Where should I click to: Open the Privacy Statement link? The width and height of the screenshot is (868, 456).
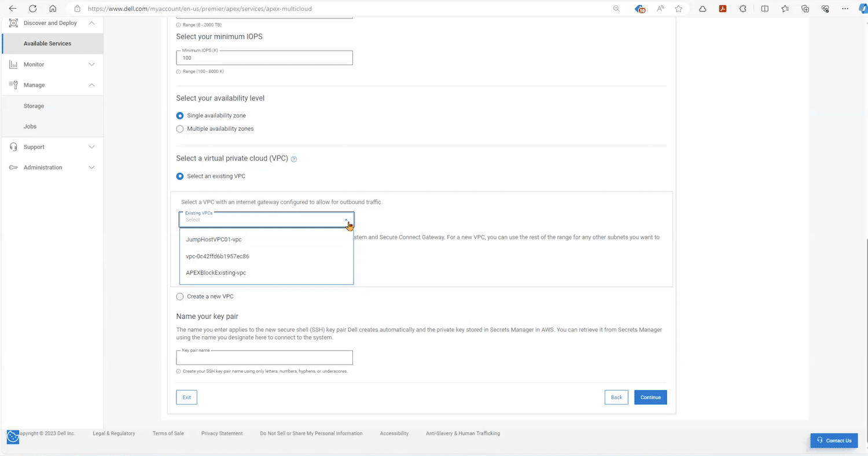(x=222, y=433)
